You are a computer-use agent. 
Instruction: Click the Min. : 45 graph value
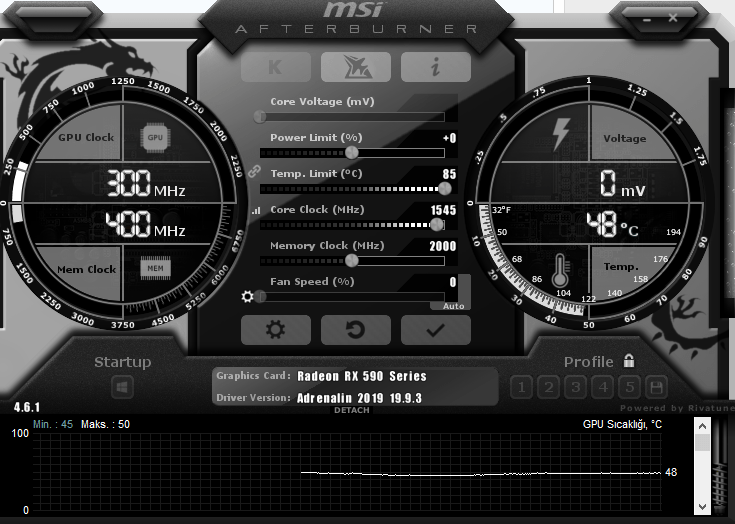pos(53,424)
